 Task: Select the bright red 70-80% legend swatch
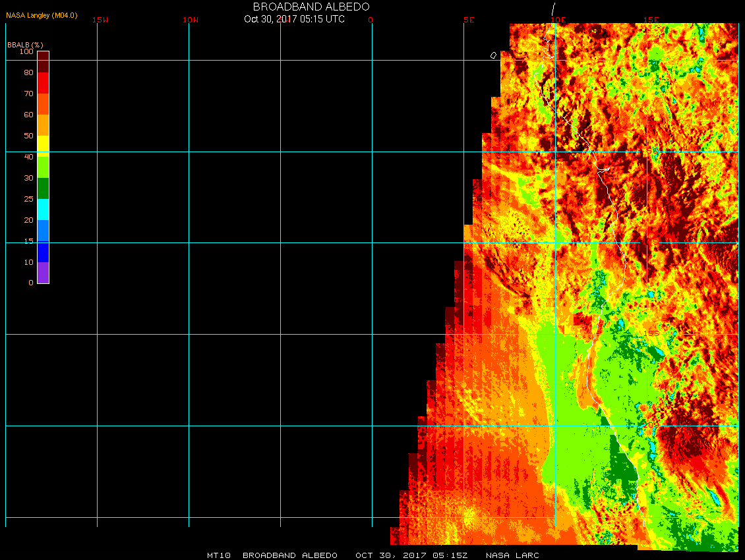(43, 83)
